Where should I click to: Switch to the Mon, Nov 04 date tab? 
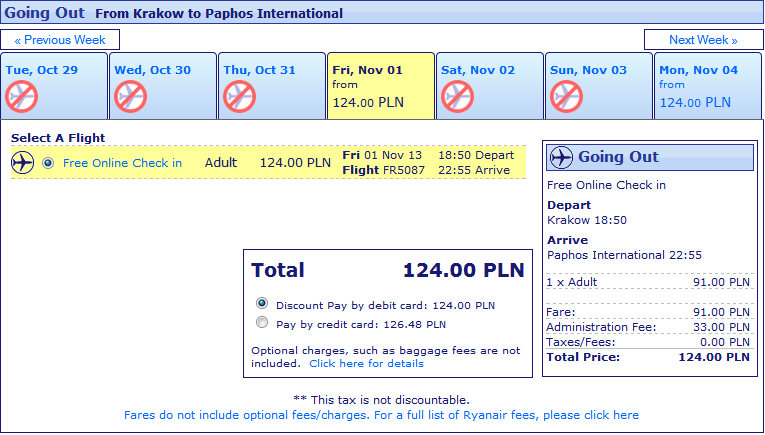coord(708,86)
